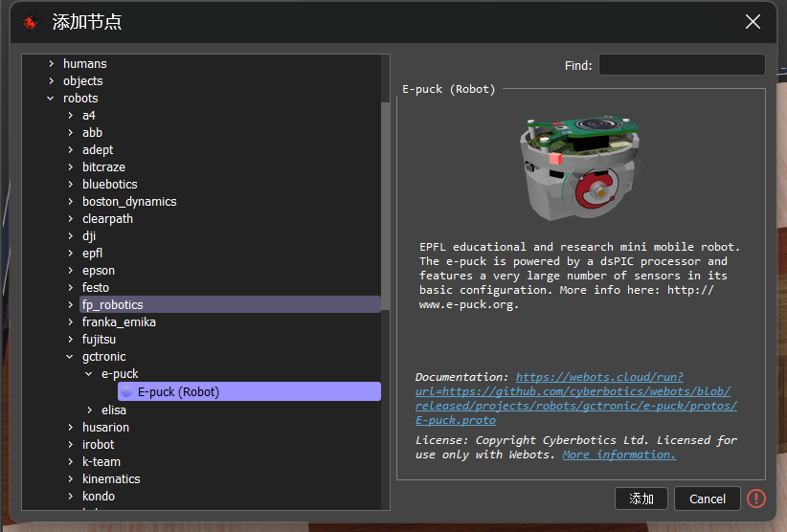Expand the elisa subfolder
The image size is (787, 532).
click(x=89, y=410)
